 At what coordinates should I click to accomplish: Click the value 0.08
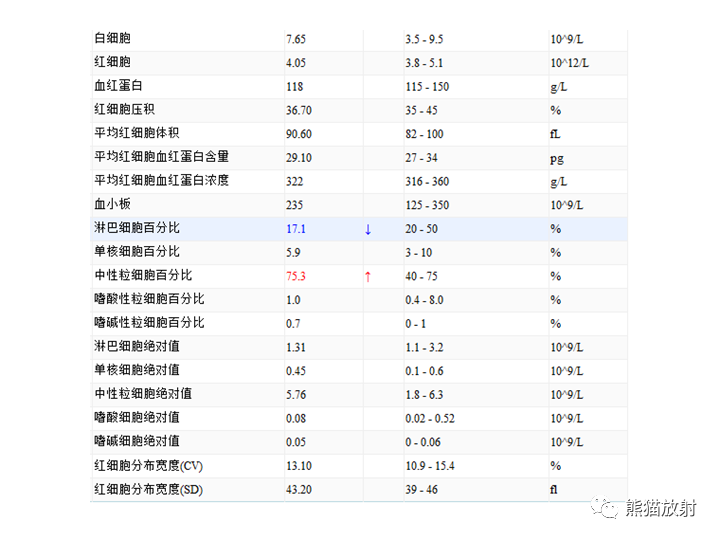(296, 419)
